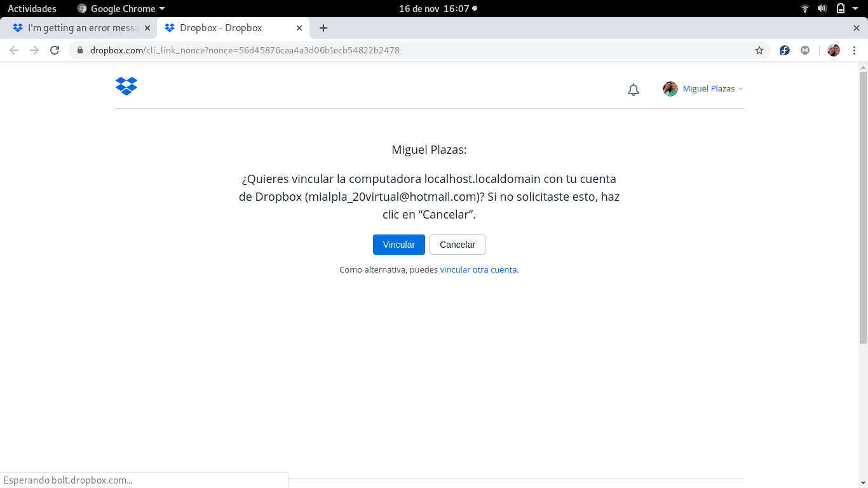Click the Miguel Plazas avatar photo

click(670, 89)
